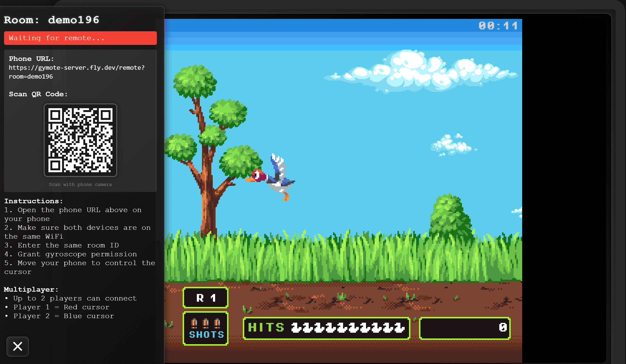Expand the Multiplayer section
This screenshot has width=626, height=364.
(x=31, y=289)
